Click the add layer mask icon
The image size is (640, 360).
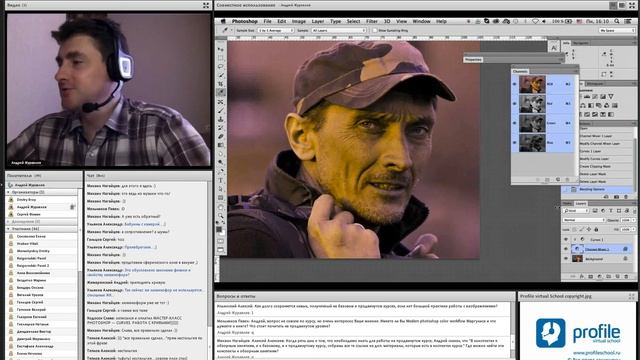coord(591,276)
